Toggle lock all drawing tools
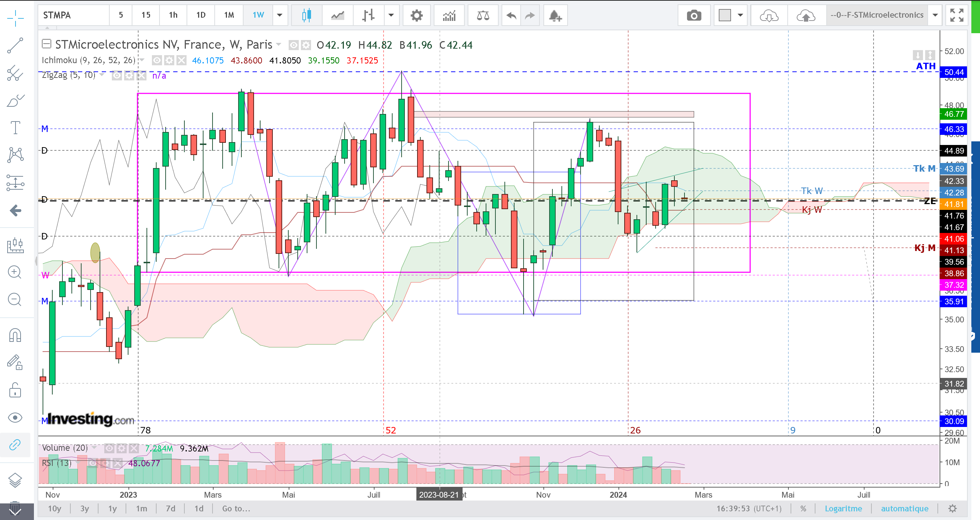Screen dimensions: 980x520 pyautogui.click(x=15, y=390)
